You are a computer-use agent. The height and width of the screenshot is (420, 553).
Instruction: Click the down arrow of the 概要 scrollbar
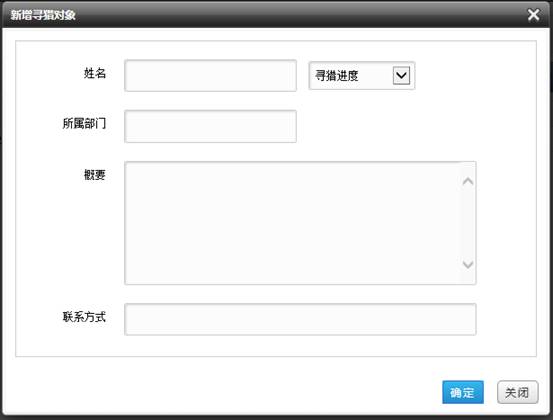click(468, 264)
